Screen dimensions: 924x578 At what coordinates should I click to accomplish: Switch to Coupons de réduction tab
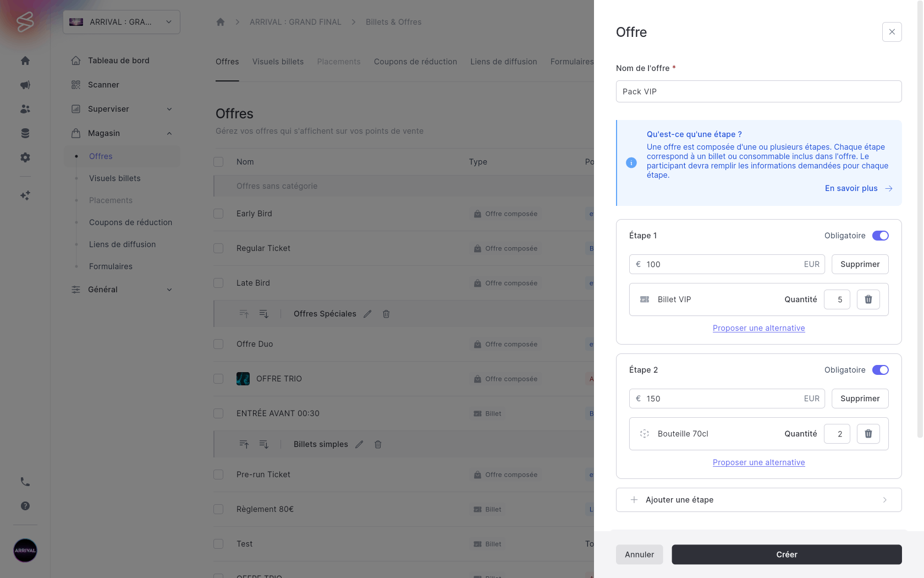415,62
